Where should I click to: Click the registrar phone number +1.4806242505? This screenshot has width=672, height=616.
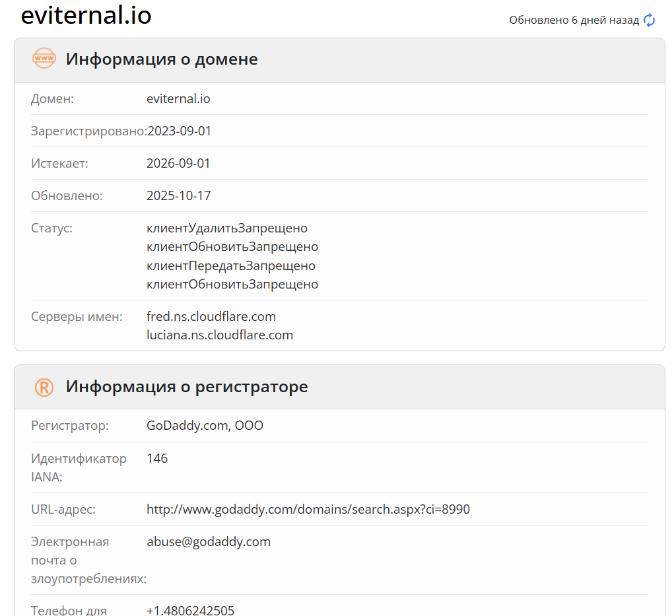pos(190,611)
